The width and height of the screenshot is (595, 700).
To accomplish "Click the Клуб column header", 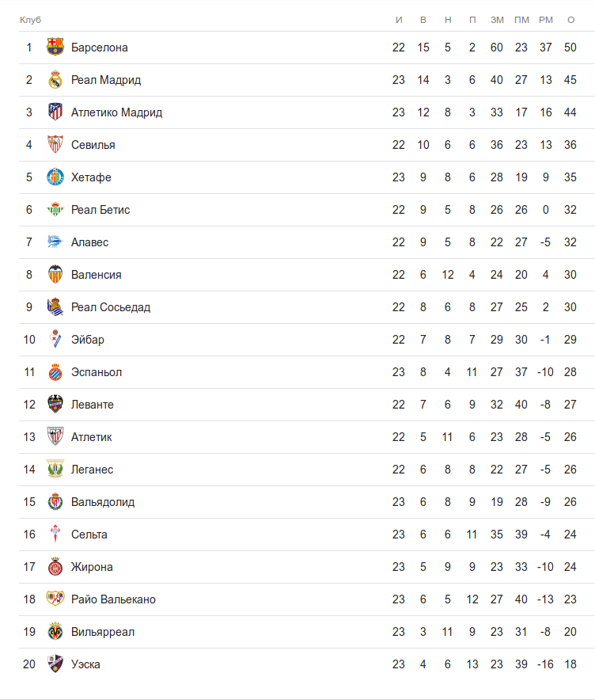I will click(x=30, y=19).
